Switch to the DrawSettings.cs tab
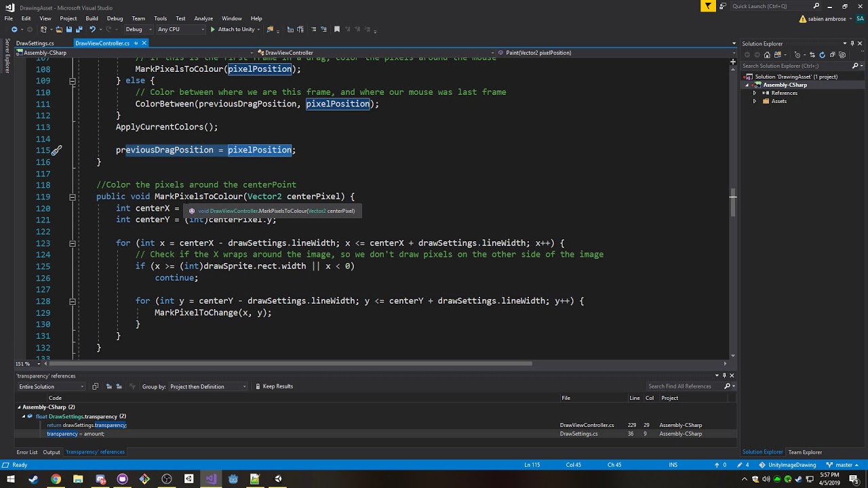868x488 pixels. point(35,43)
